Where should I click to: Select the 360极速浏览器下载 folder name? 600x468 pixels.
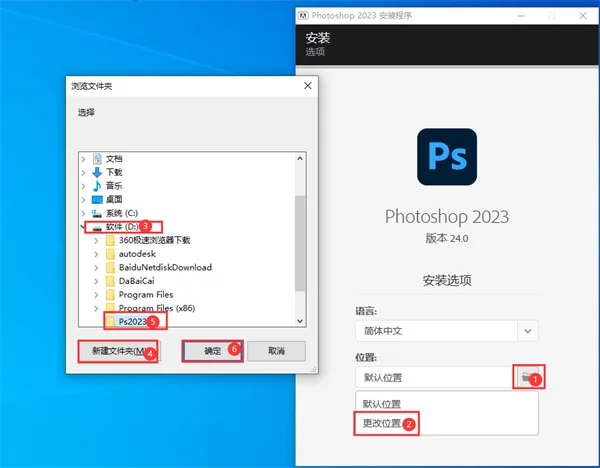pos(154,240)
